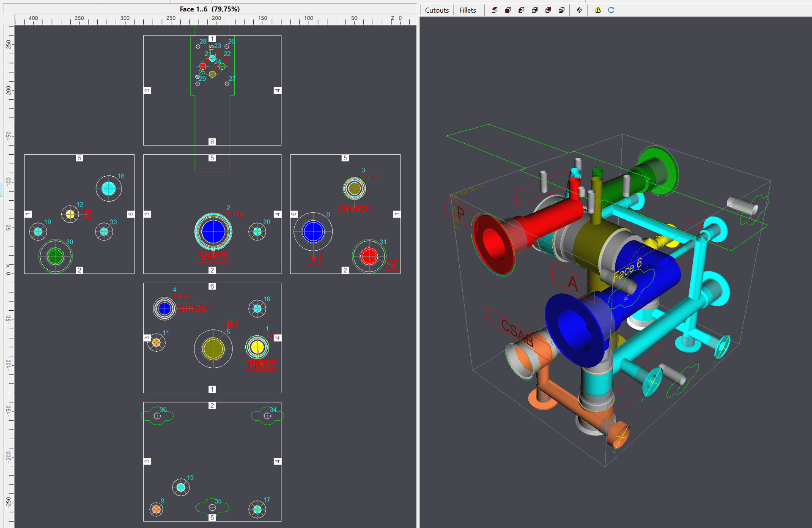
Task: Click the back face view cube icon
Action: pyautogui.click(x=548, y=10)
